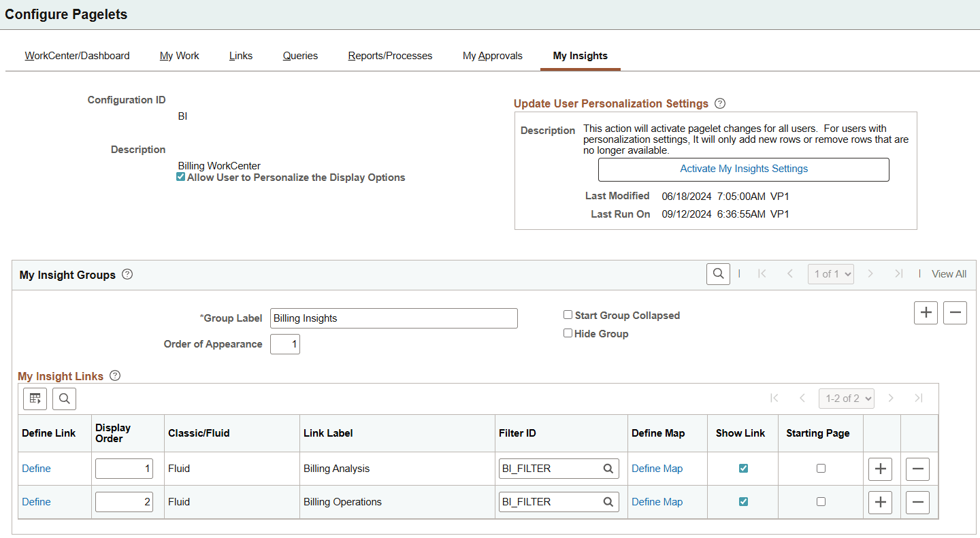The height and width of the screenshot is (538, 980).
Task: Click the personalize grid icon in My Insight Links
Action: tap(35, 399)
